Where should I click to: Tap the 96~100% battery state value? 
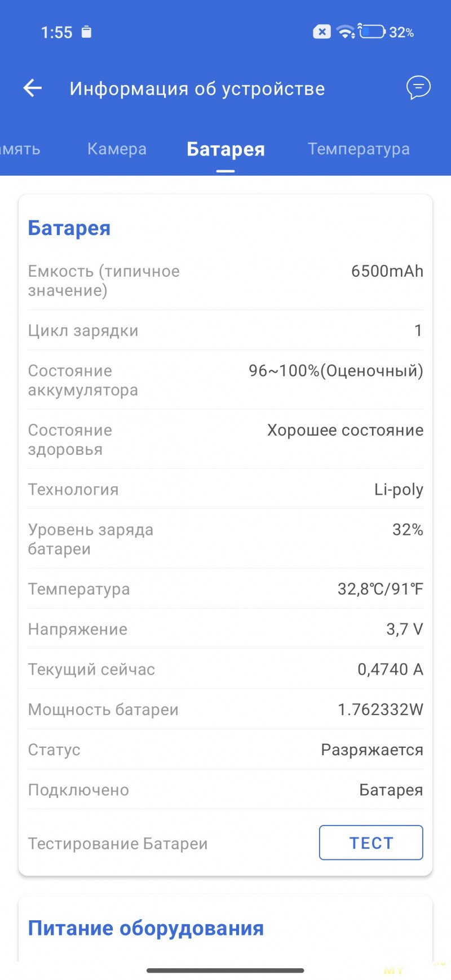click(336, 371)
